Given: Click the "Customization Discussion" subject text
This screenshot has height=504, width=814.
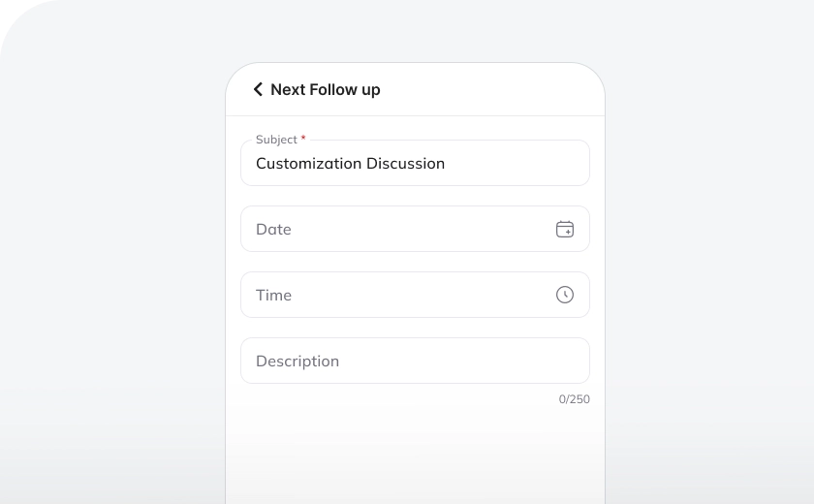Looking at the screenshot, I should click(350, 164).
